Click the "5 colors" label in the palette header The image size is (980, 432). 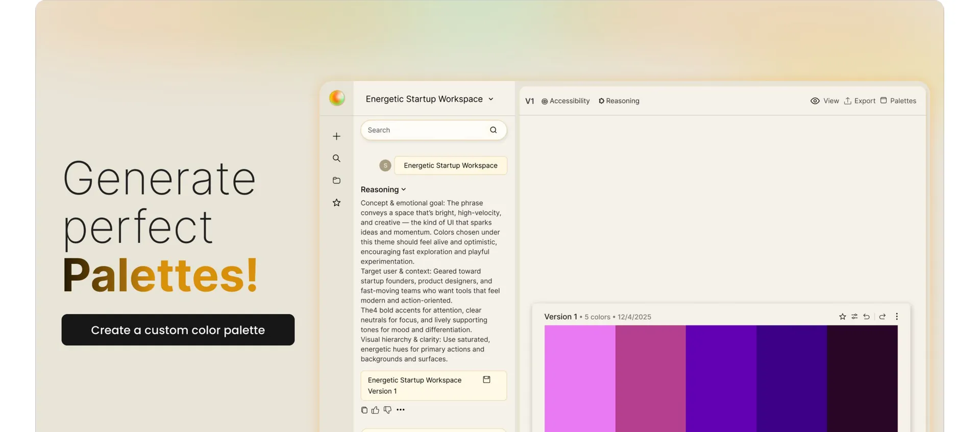point(597,317)
